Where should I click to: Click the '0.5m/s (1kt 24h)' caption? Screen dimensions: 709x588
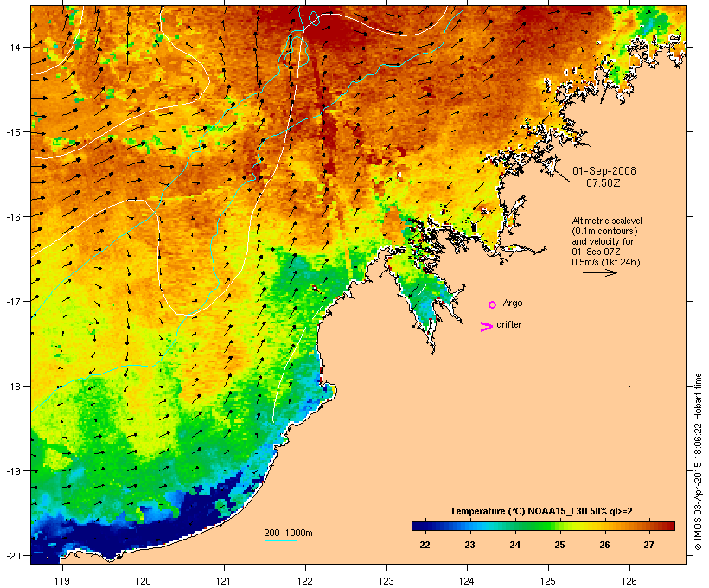606,262
